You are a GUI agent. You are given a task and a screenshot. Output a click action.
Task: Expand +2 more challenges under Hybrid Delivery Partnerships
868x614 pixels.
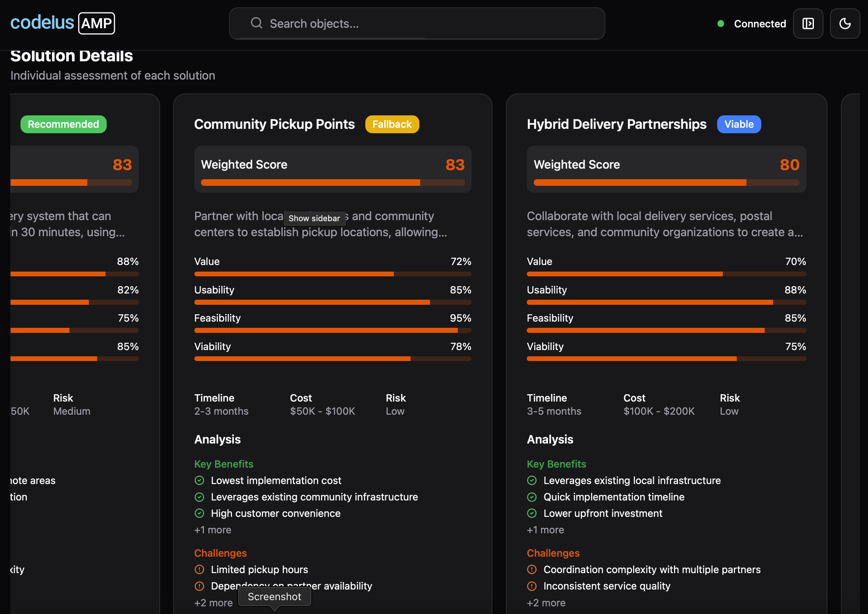546,603
